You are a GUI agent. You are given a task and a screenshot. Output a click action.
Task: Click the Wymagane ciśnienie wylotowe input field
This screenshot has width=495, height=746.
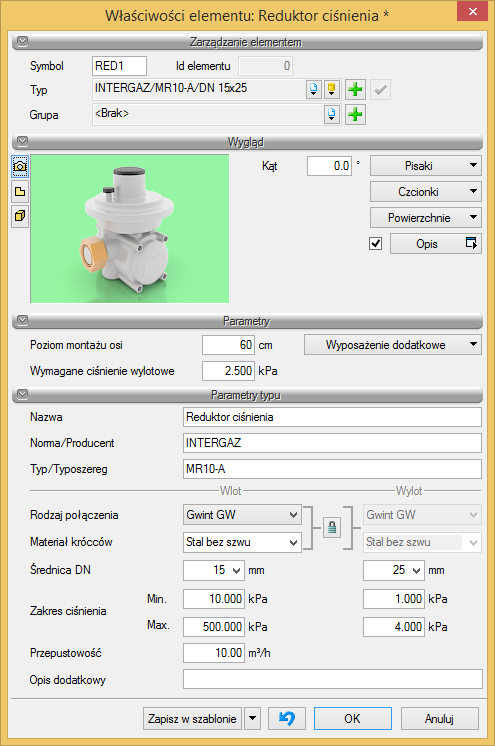pos(228,371)
